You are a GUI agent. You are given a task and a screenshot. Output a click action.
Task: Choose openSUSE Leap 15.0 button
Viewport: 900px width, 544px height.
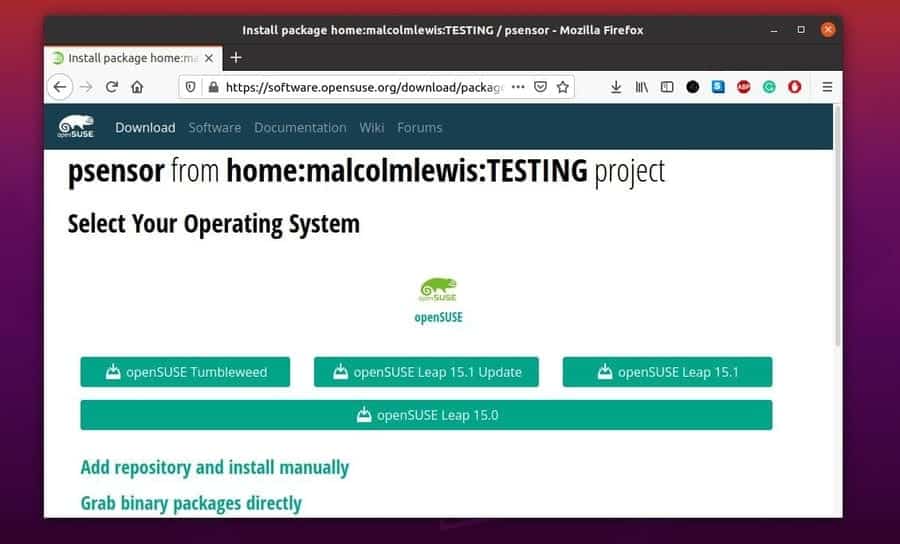click(426, 415)
